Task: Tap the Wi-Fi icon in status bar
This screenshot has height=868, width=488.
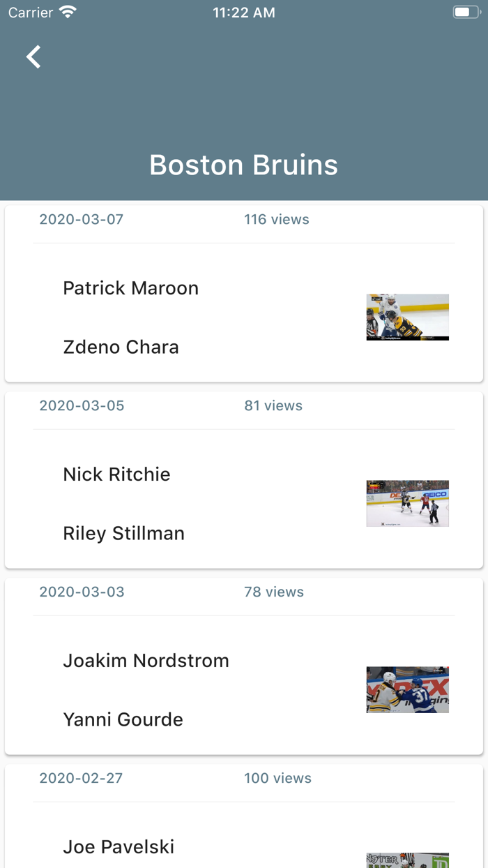Action: click(x=67, y=12)
